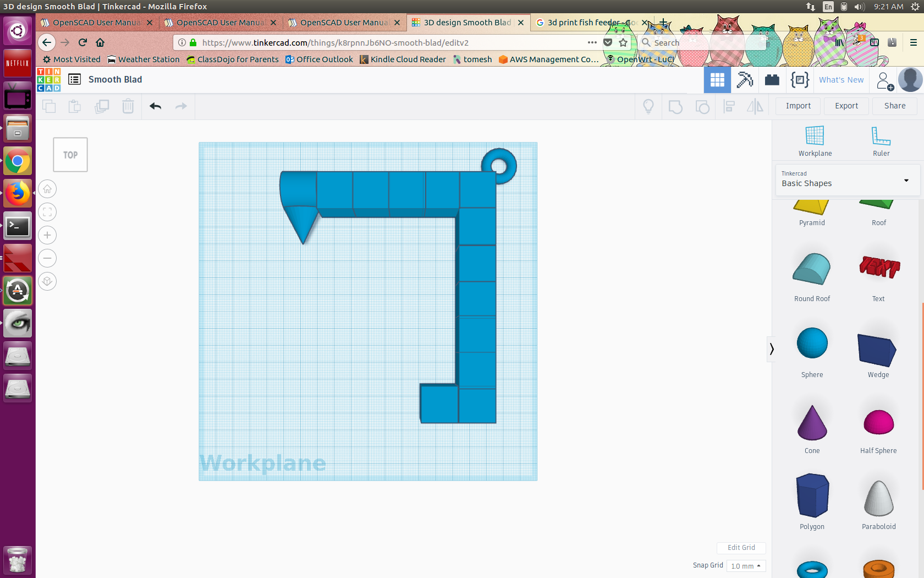Click the Undo arrow in toolbar

coord(155,106)
